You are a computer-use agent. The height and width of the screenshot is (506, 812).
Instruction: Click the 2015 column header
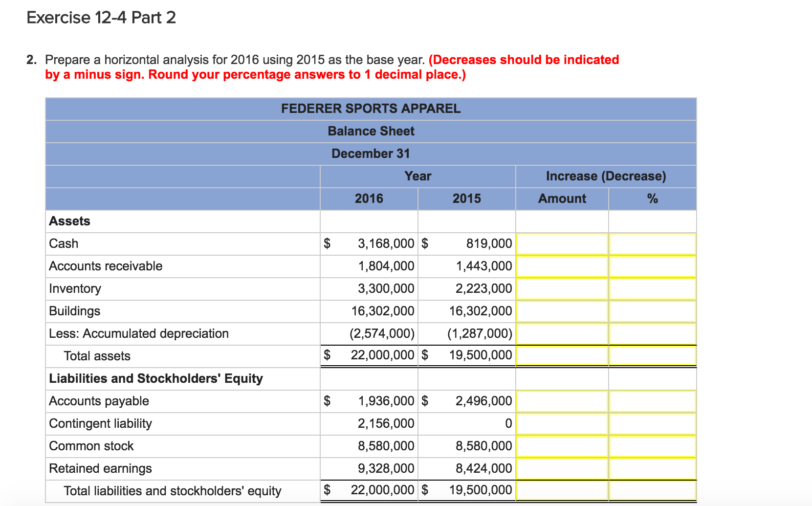pos(466,198)
